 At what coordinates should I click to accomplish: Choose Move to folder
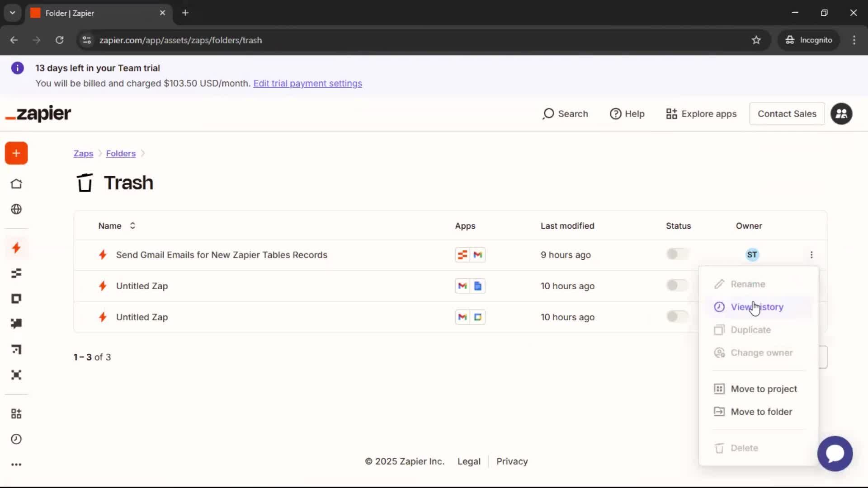click(x=759, y=412)
